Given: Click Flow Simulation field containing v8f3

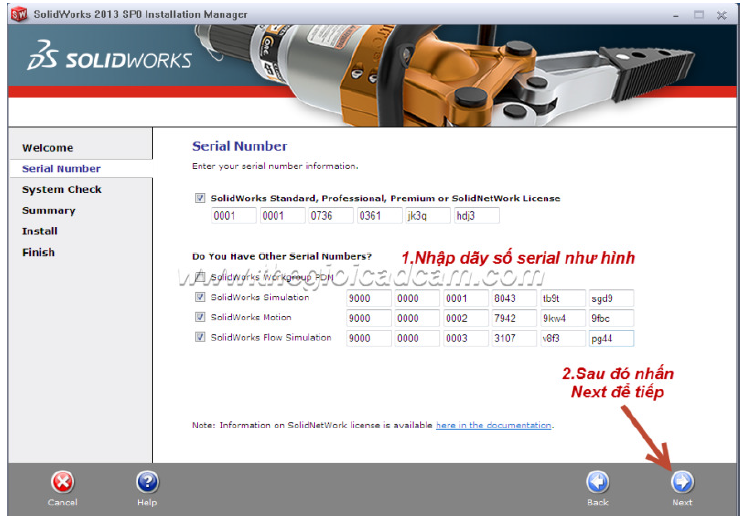Looking at the screenshot, I should coord(563,339).
